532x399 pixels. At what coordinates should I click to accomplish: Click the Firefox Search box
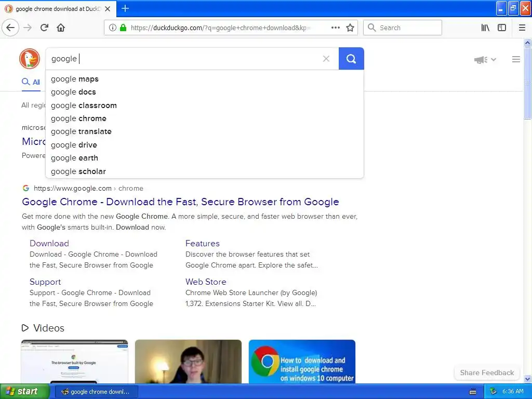403,28
